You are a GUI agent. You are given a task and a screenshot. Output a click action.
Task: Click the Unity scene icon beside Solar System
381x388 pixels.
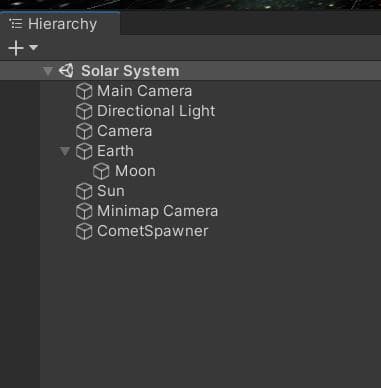pos(66,71)
